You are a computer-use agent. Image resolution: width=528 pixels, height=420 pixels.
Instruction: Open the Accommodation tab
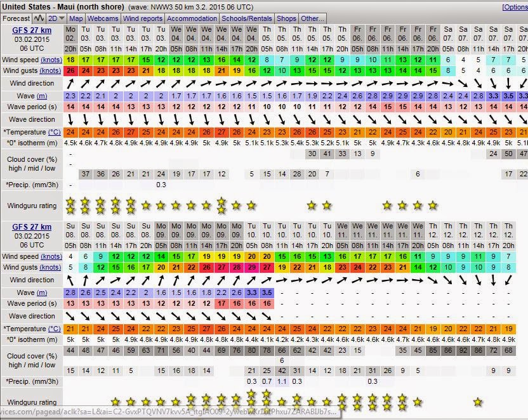pyautogui.click(x=192, y=18)
